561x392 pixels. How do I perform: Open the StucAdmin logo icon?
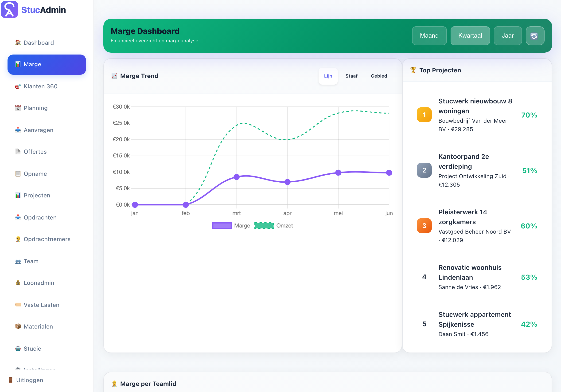pyautogui.click(x=9, y=9)
